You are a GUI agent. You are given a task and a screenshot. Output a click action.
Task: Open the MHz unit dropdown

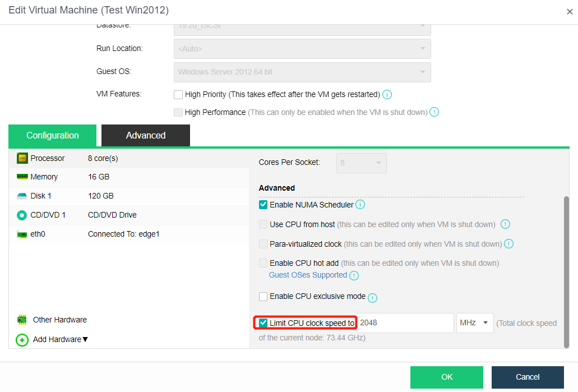(475, 323)
